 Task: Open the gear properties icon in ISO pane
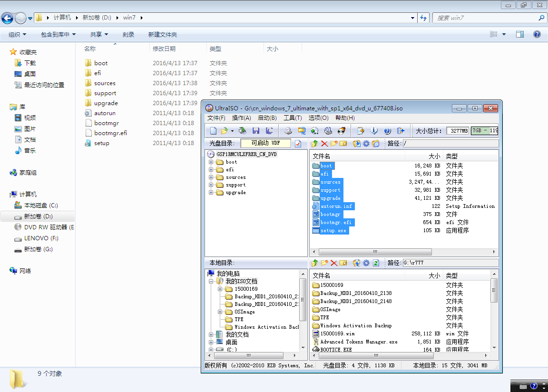pos(366,144)
